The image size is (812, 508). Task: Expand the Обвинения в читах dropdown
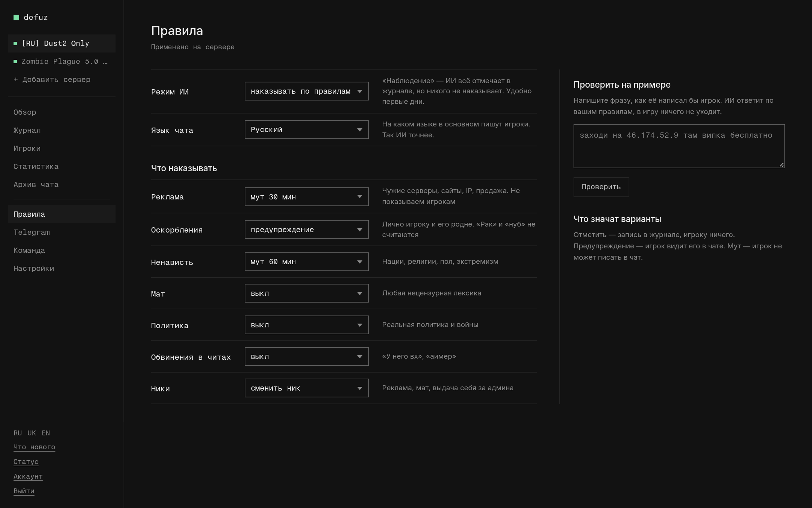pos(306,356)
